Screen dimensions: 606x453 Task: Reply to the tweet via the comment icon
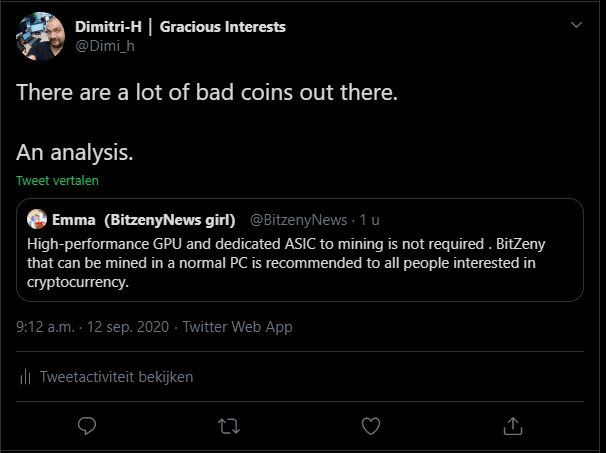point(87,426)
